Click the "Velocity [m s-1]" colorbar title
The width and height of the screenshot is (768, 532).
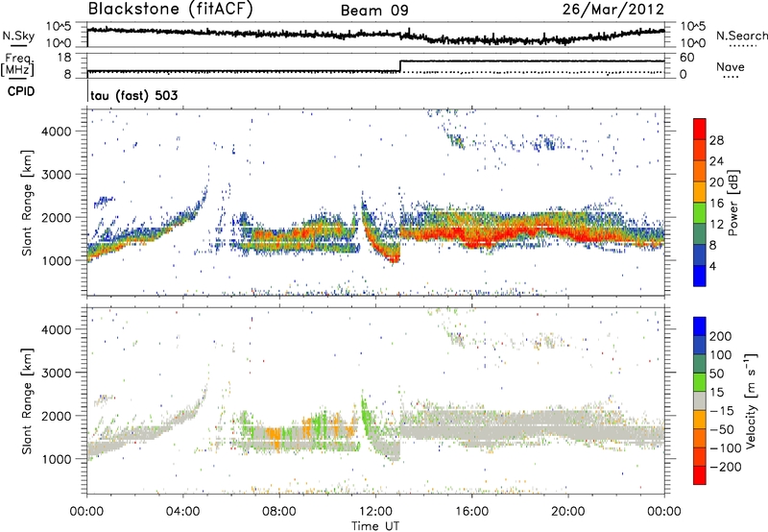click(751, 400)
